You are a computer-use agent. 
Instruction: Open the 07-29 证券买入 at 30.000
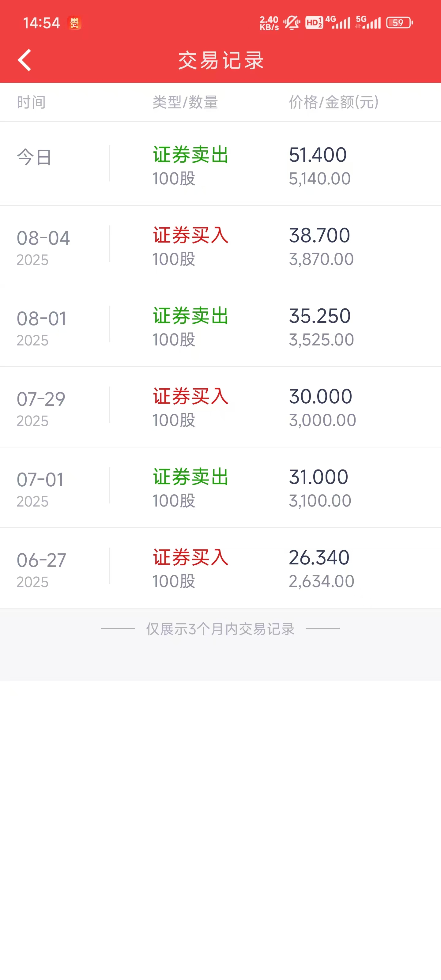pos(220,407)
